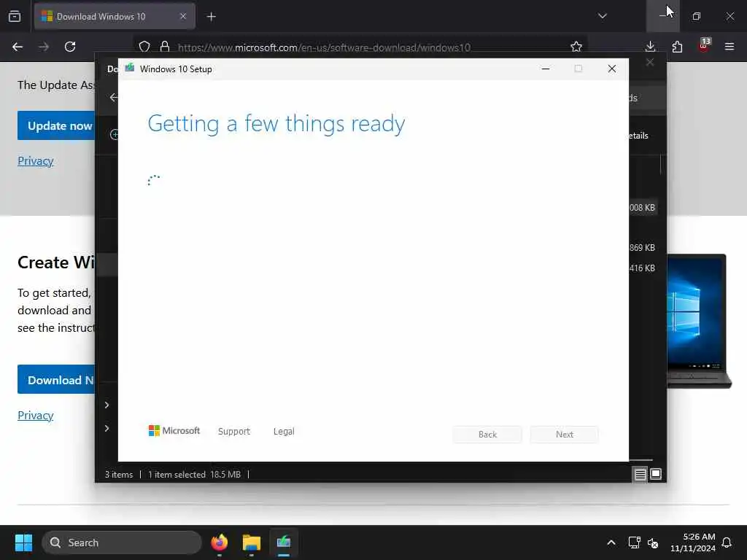Close the Download Windows 10 tab
The image size is (747, 560).
click(x=183, y=16)
